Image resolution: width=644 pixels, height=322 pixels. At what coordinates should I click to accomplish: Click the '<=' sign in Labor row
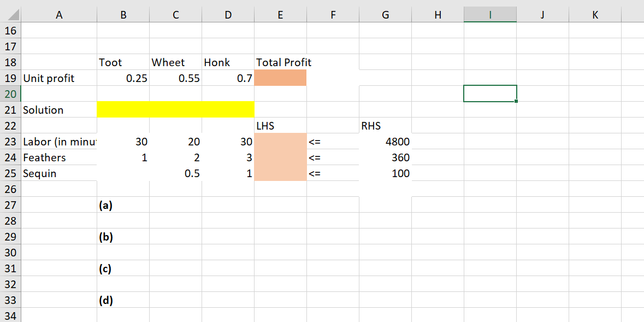(333, 142)
